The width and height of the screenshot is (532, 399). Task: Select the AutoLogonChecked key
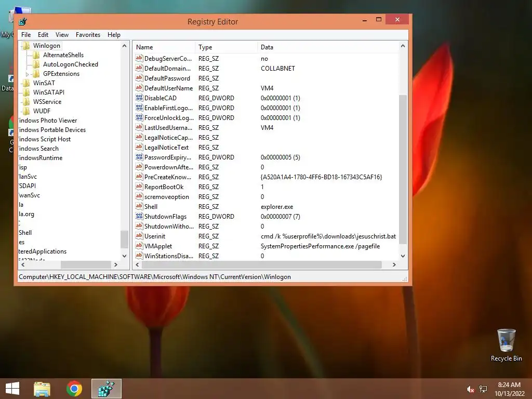click(71, 64)
